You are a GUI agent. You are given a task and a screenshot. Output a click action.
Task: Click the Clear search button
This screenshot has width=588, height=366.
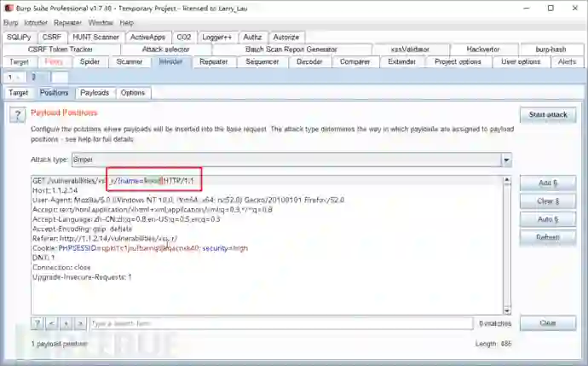click(548, 323)
